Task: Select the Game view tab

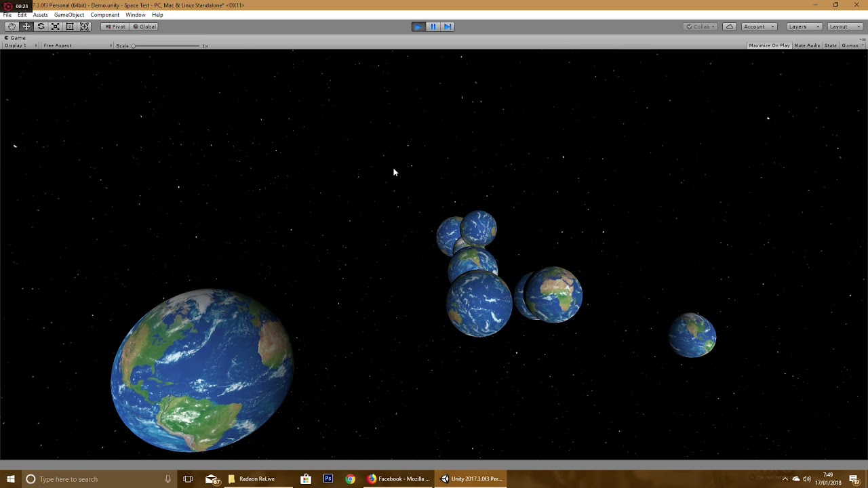Action: pos(15,38)
